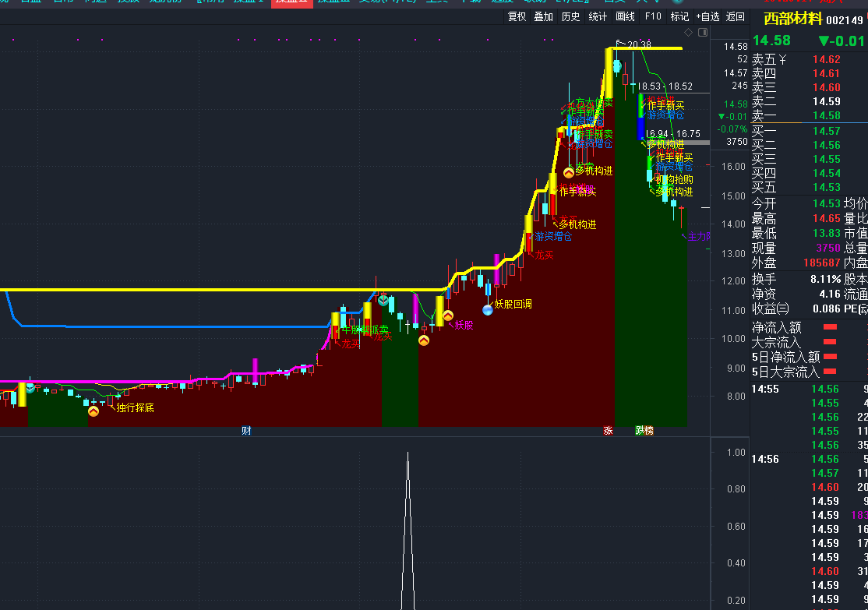Click the blue ball icon beside 妖股回调

pyautogui.click(x=488, y=310)
